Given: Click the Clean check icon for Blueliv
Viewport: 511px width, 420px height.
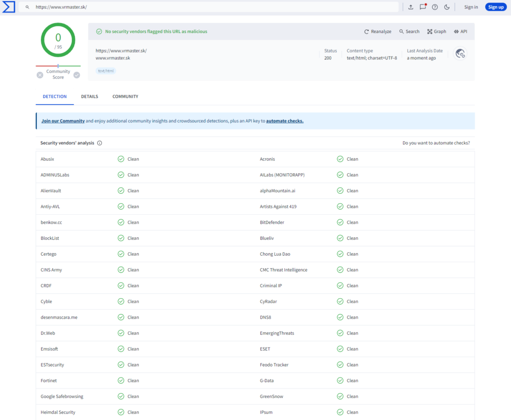Looking at the screenshot, I should click(340, 238).
